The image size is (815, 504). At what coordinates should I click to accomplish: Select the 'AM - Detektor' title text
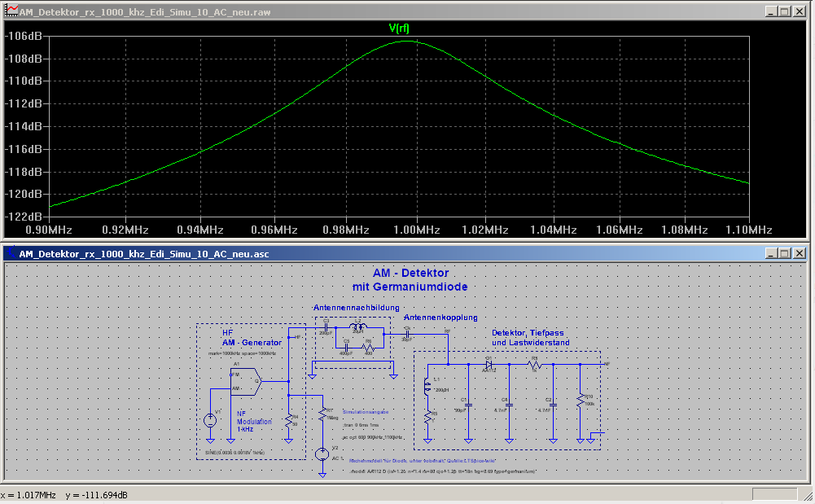[x=410, y=273]
